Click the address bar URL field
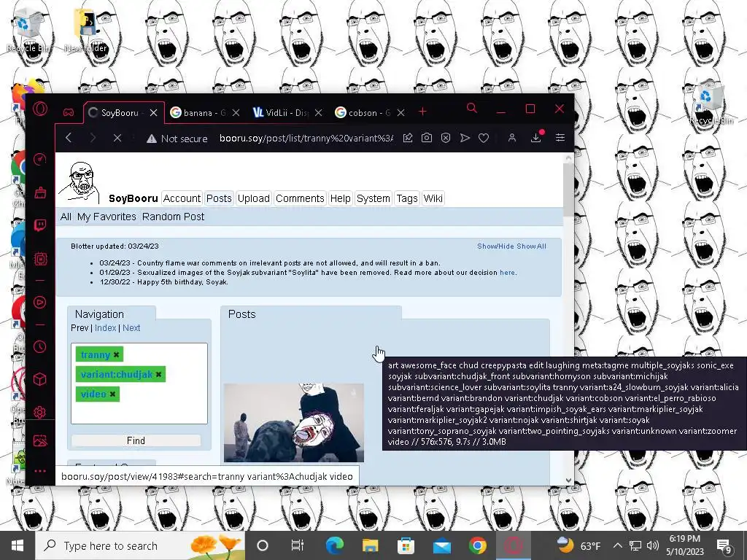 (x=306, y=138)
